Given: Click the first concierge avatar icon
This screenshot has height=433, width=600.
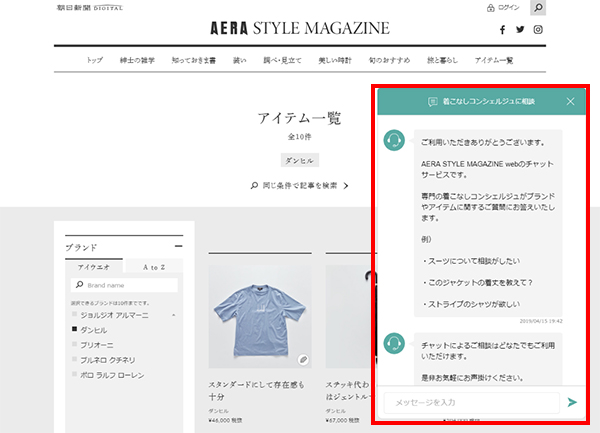Looking at the screenshot, I should click(394, 140).
